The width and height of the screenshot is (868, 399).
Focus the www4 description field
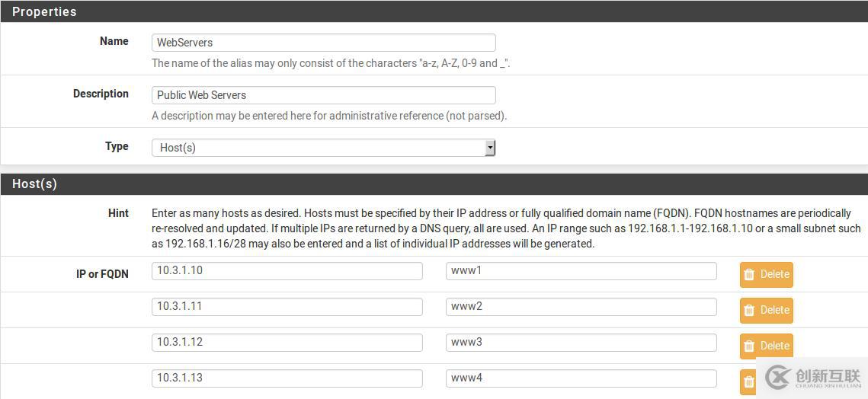tap(581, 378)
